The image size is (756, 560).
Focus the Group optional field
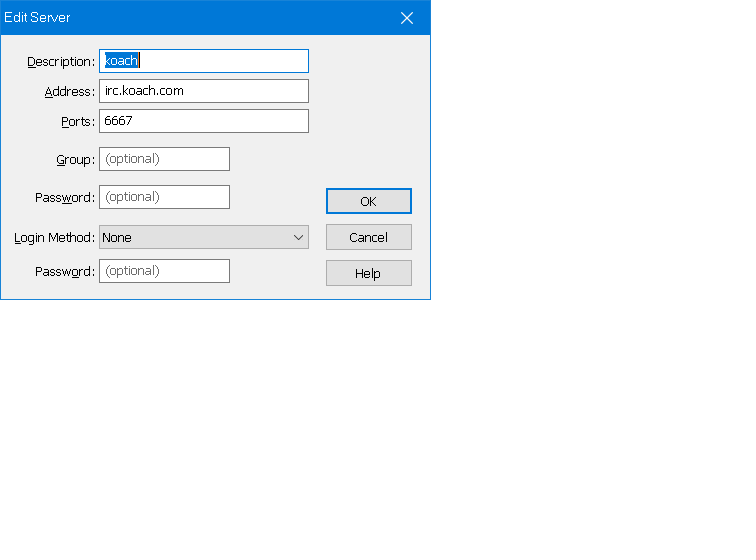point(164,159)
